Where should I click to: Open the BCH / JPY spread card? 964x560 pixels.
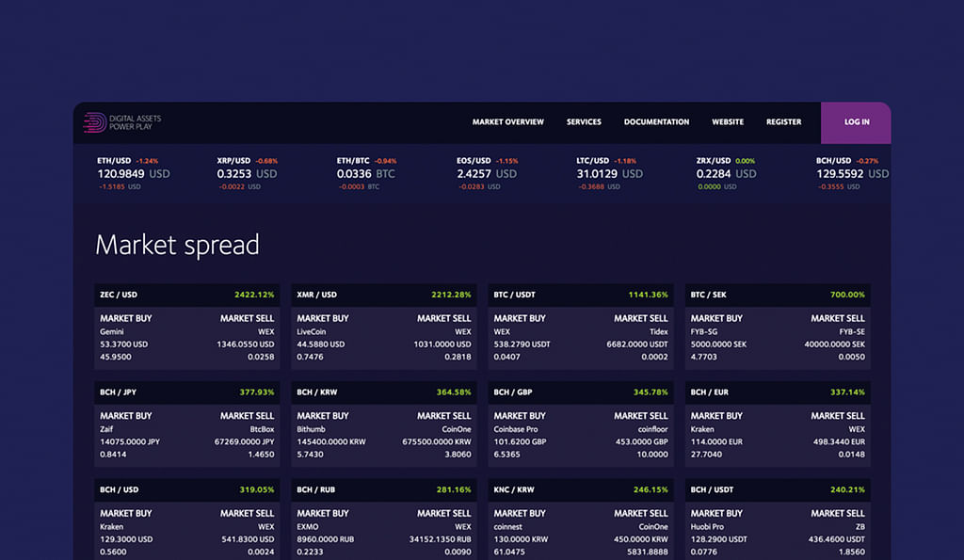point(186,392)
